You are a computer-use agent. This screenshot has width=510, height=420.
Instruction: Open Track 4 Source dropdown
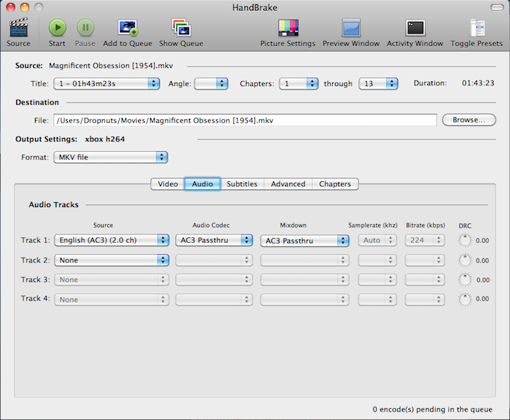click(111, 300)
